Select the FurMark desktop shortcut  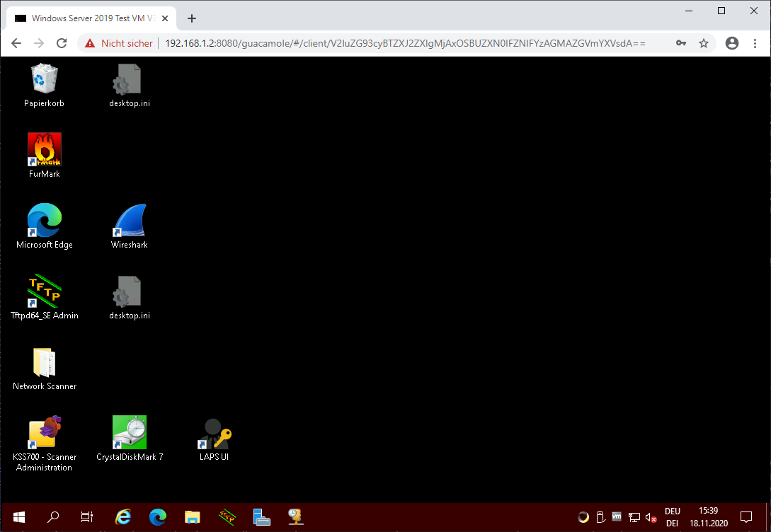(44, 150)
